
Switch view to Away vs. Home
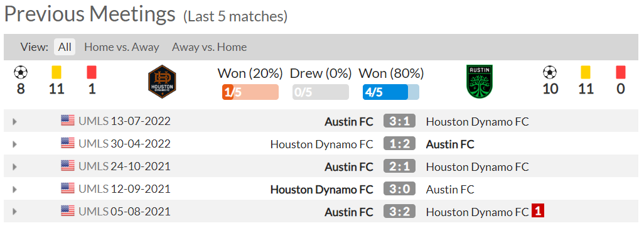(x=210, y=47)
